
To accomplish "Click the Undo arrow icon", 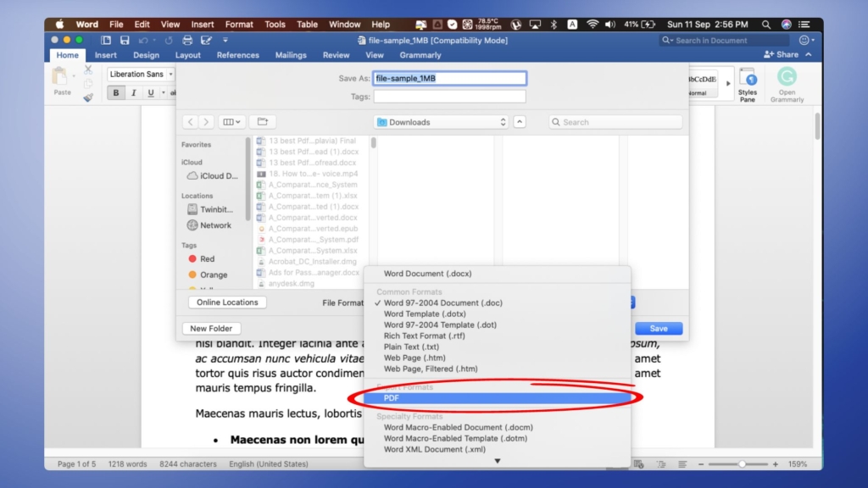I will pyautogui.click(x=143, y=40).
